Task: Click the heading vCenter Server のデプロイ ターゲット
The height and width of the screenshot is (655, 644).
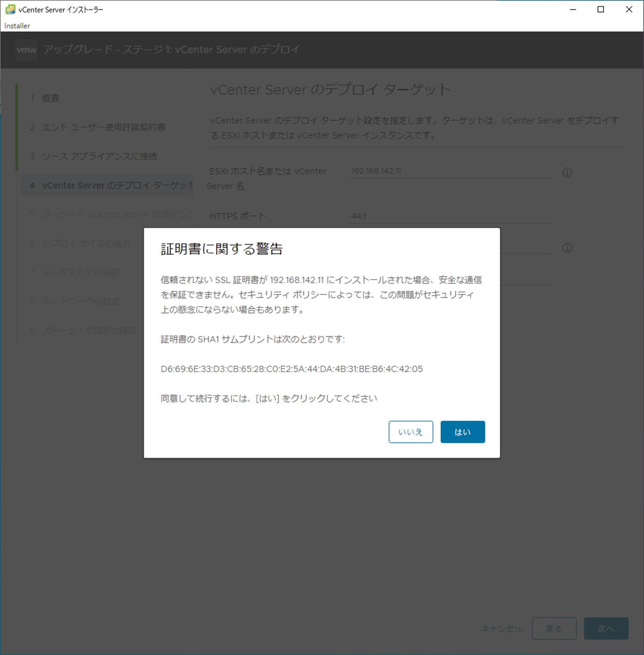Action: (x=330, y=89)
